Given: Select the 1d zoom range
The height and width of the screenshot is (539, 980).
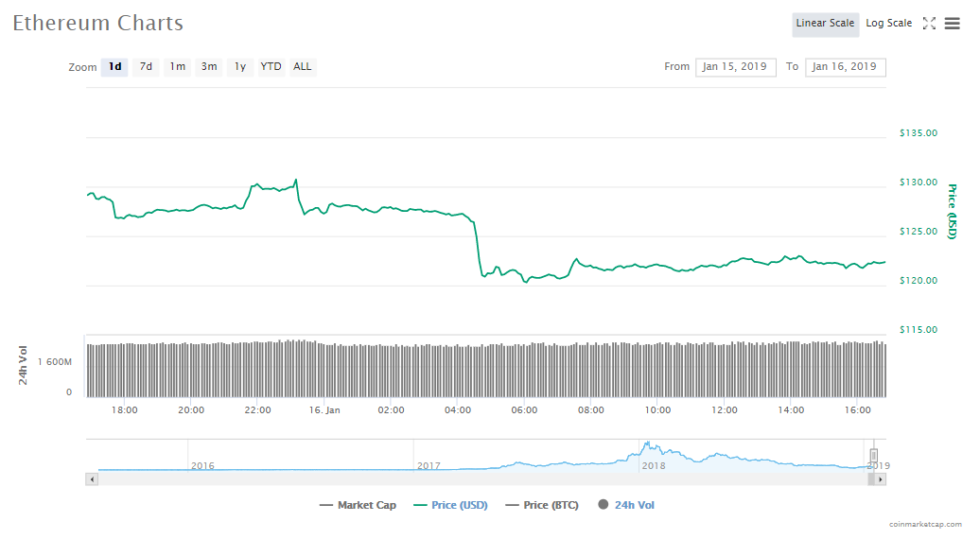Looking at the screenshot, I should 114,67.
